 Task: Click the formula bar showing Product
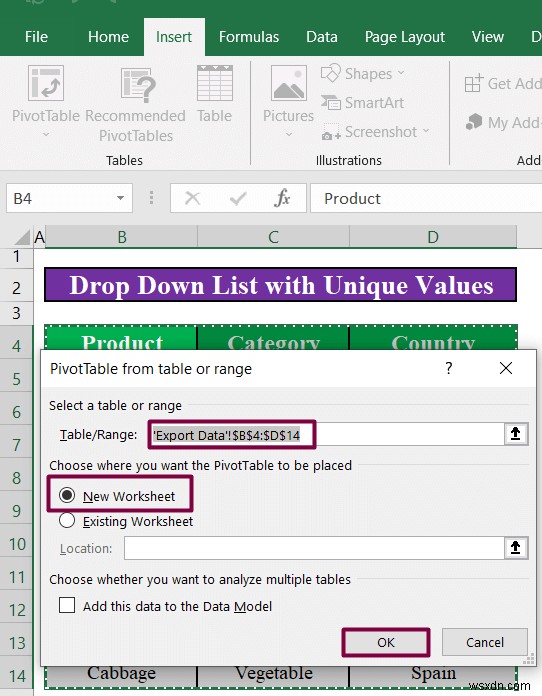(x=426, y=198)
